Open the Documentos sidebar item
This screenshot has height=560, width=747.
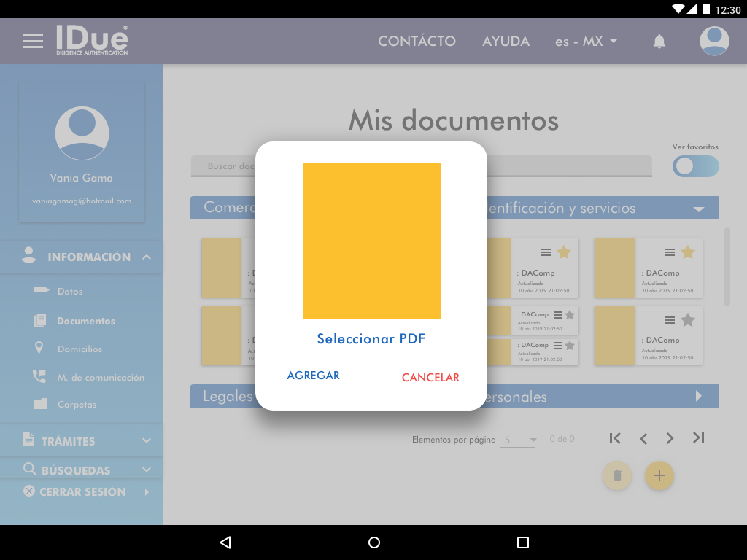click(x=86, y=321)
